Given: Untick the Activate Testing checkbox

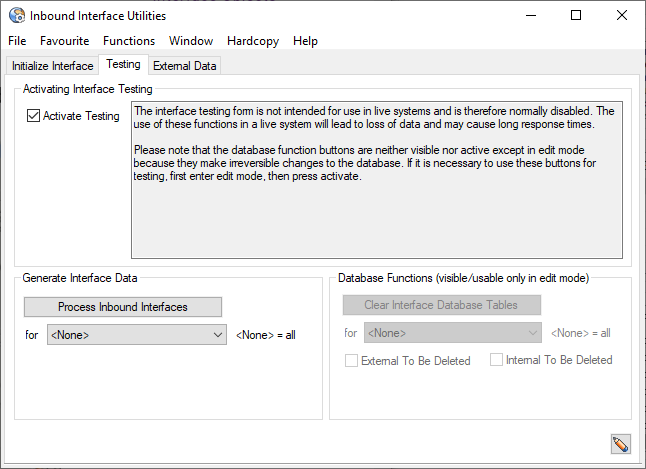Looking at the screenshot, I should (x=34, y=116).
